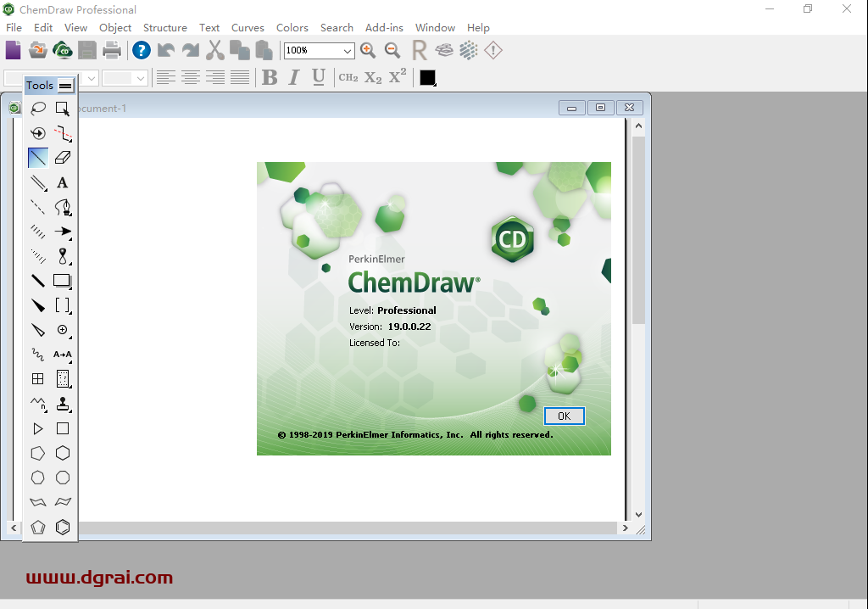This screenshot has height=609, width=868.
Task: Choose the Atom-to-Atom mapping tool
Action: (x=63, y=354)
